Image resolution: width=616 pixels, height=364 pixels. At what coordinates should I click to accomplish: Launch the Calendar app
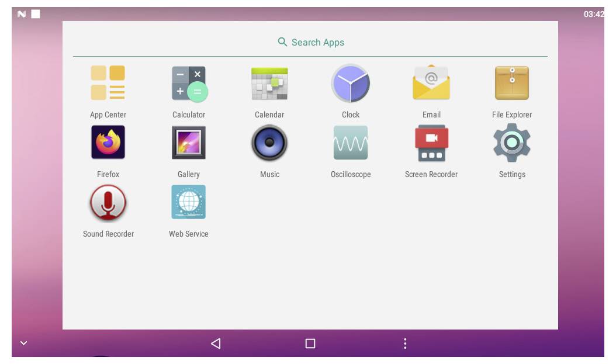pyautogui.click(x=269, y=83)
